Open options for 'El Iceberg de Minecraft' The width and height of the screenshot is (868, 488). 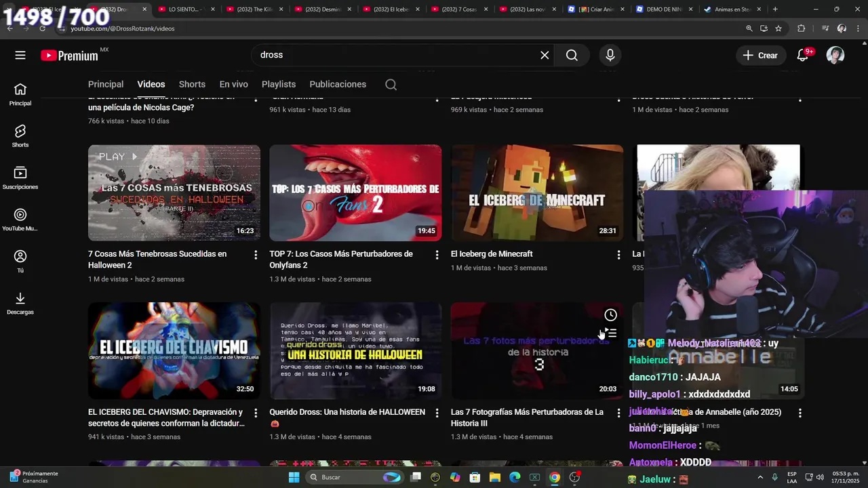click(x=618, y=255)
